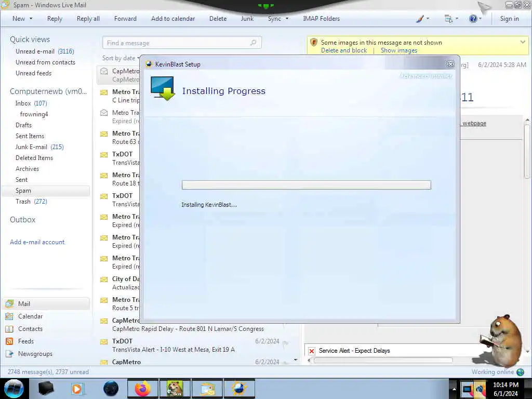Click Add to calendar
The image size is (532, 399).
coord(173,19)
